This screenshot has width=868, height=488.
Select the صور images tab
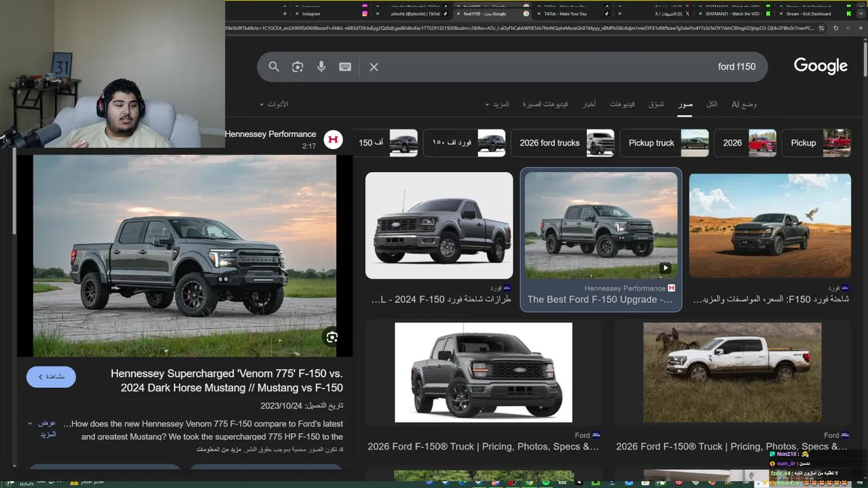685,104
